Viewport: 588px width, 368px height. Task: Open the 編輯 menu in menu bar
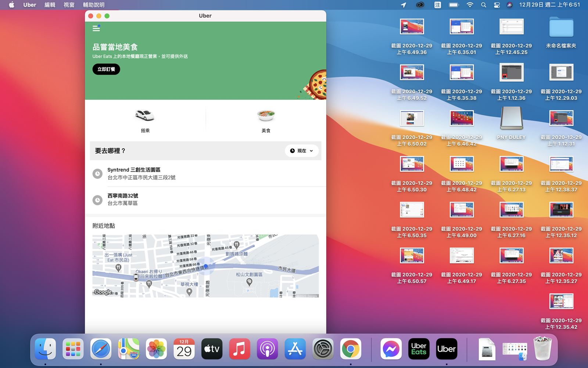(x=50, y=5)
